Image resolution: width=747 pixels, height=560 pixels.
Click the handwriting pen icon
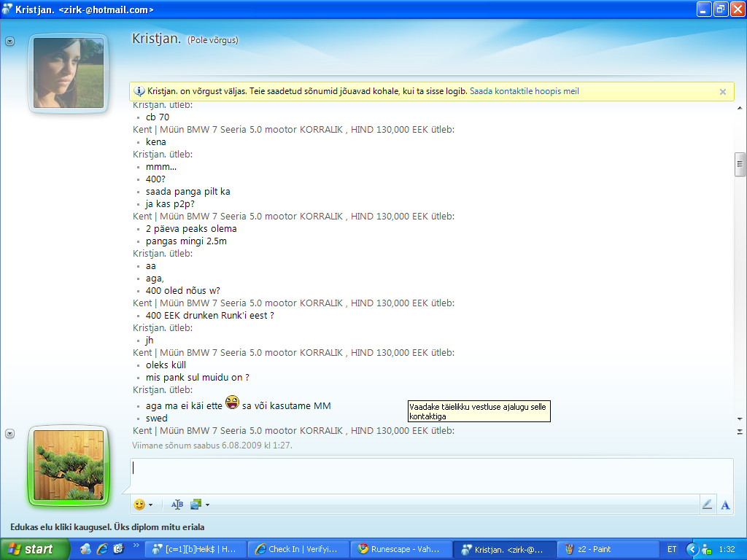[706, 504]
